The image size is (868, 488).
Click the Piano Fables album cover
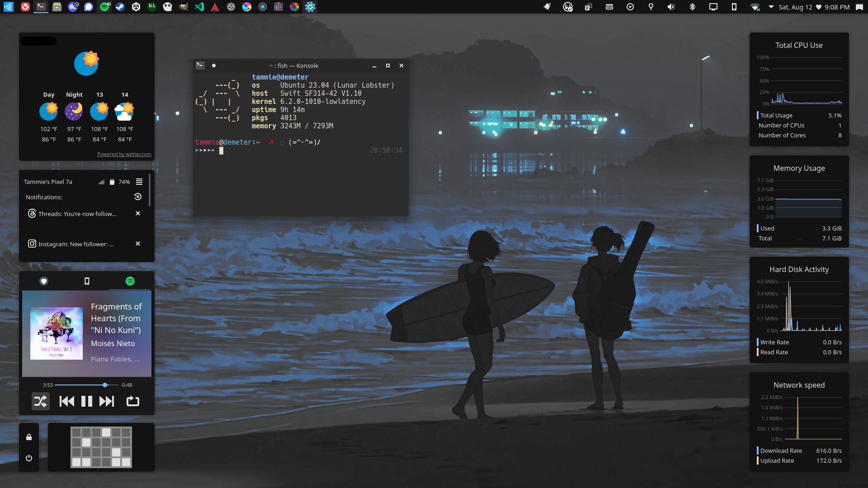(57, 333)
